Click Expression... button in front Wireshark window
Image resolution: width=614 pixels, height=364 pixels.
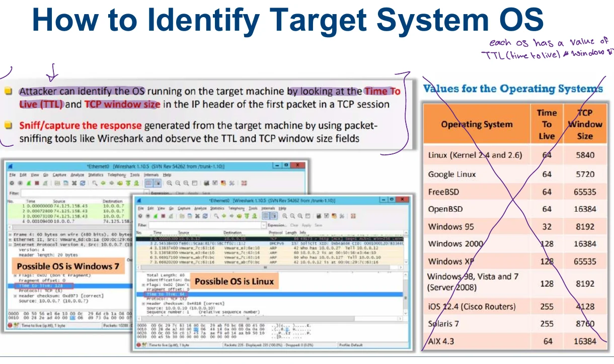click(x=277, y=225)
